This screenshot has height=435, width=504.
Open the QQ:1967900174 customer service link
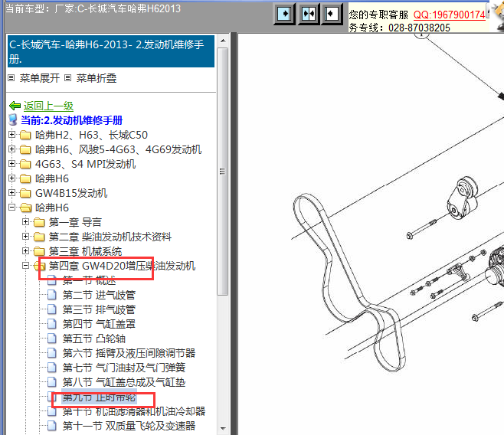(x=449, y=15)
